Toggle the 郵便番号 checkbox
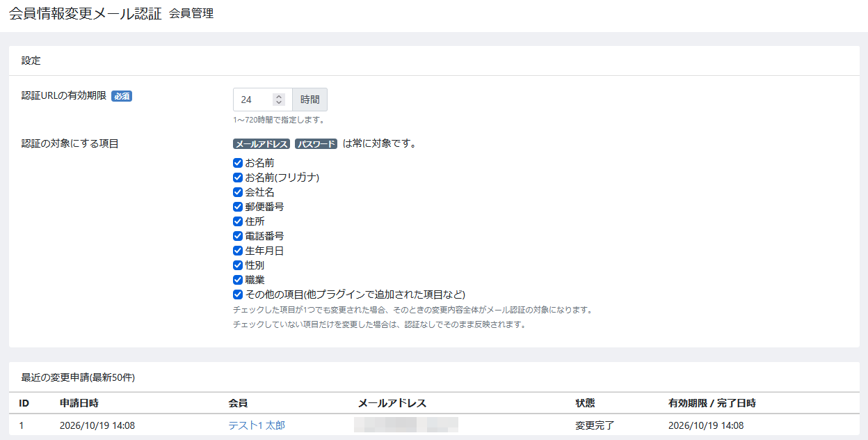868x440 pixels. click(x=238, y=207)
